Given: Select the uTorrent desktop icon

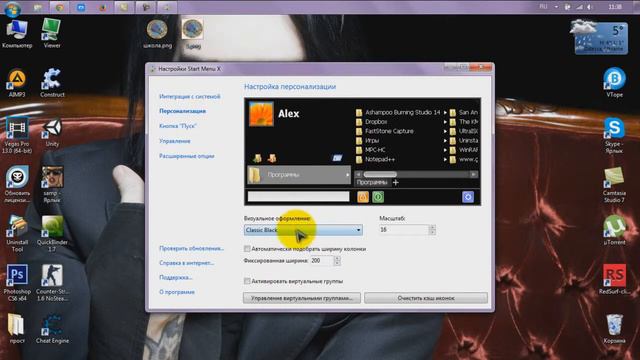Looking at the screenshot, I should 614,231.
